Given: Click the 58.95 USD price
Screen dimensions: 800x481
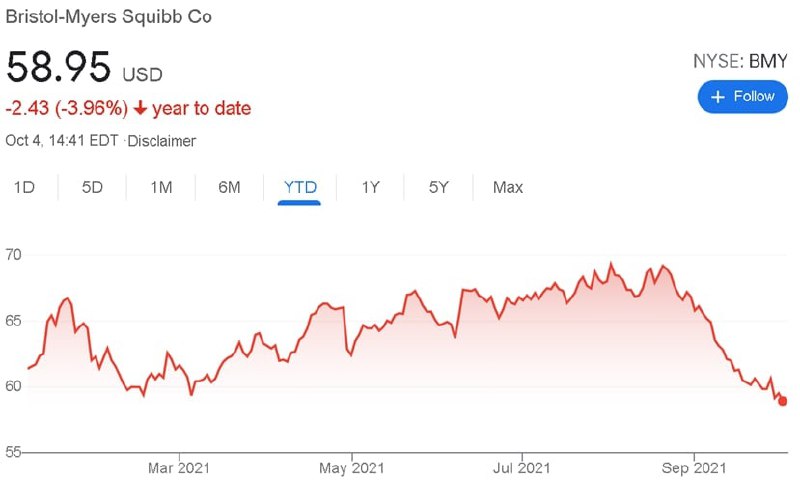Looking at the screenshot, I should (x=84, y=67).
